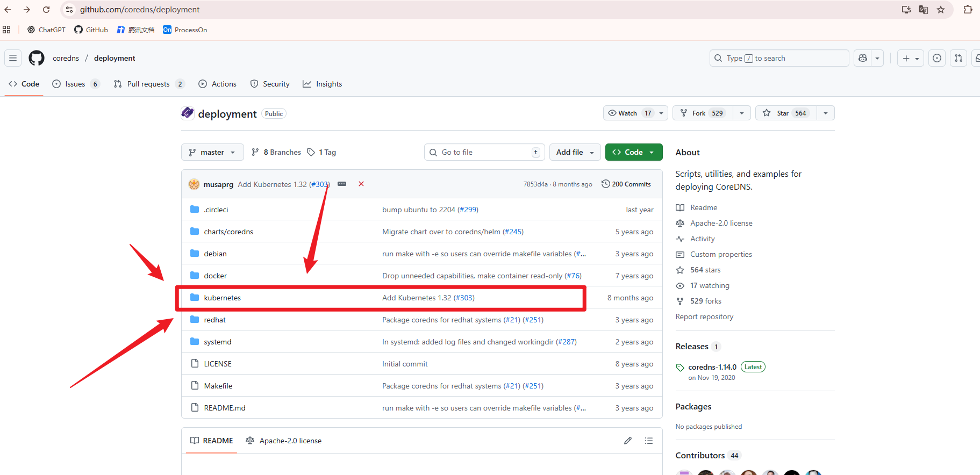The width and height of the screenshot is (980, 475).
Task: Open ChatGPT bookmark
Action: click(x=46, y=30)
